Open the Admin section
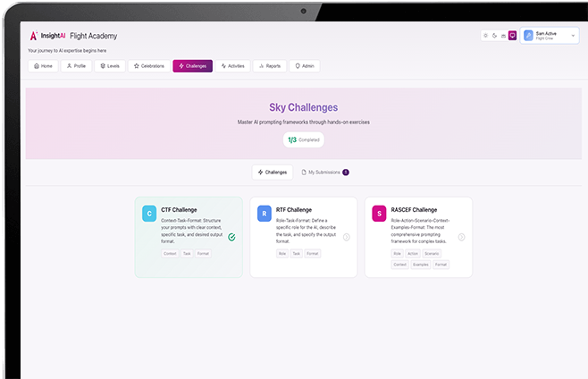The width and height of the screenshot is (588, 379). coord(305,66)
